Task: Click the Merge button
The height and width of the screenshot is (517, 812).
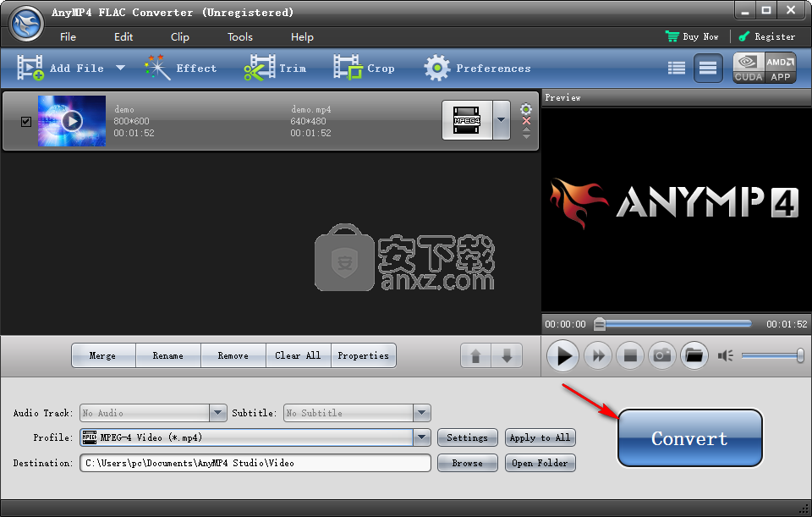Action: click(103, 355)
